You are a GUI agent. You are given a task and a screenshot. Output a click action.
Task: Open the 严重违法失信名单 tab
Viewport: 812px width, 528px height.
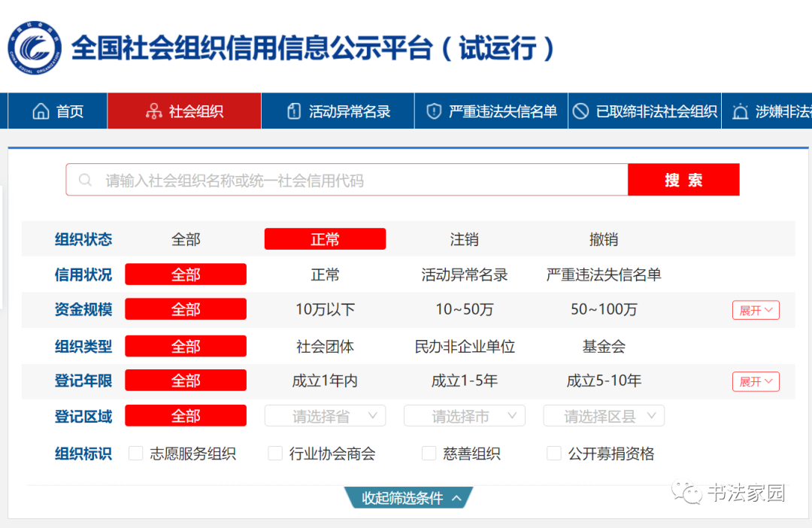point(490,111)
